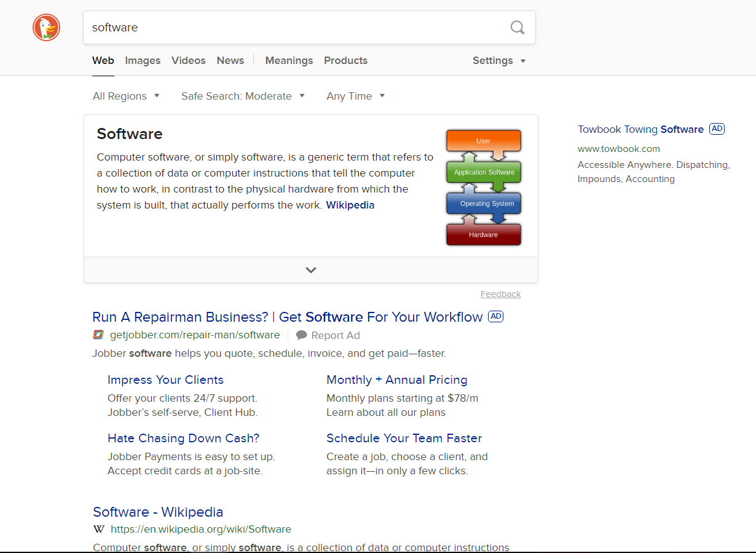Click the Wikipedia favicon beside the URL
The image size is (756, 553).
99,529
